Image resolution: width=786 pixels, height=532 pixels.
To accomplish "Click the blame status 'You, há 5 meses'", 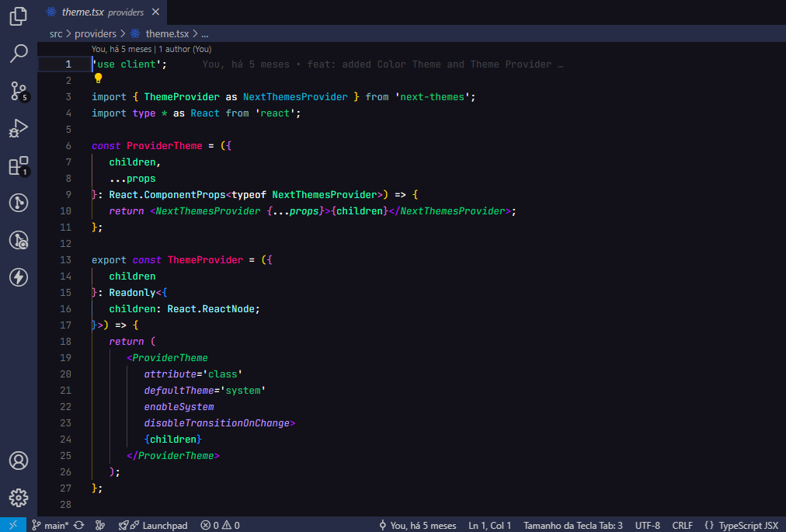I will click(x=418, y=525).
